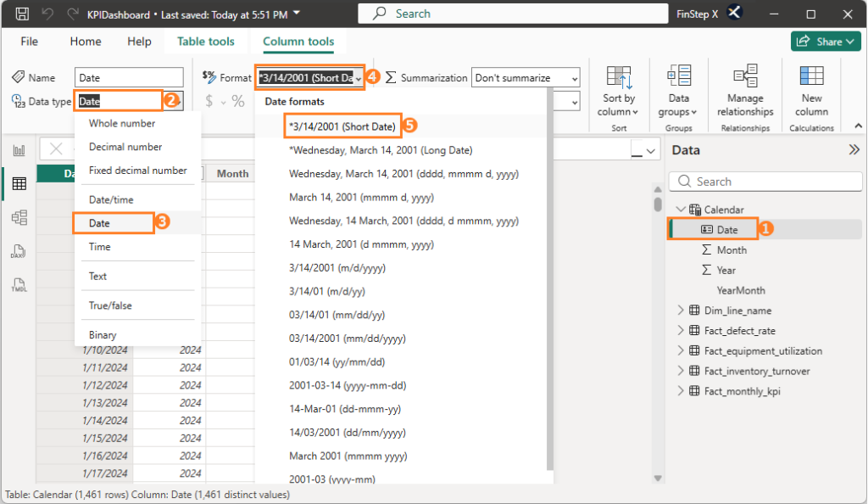Open the Help tab
This screenshot has width=868, height=504.
tap(139, 42)
